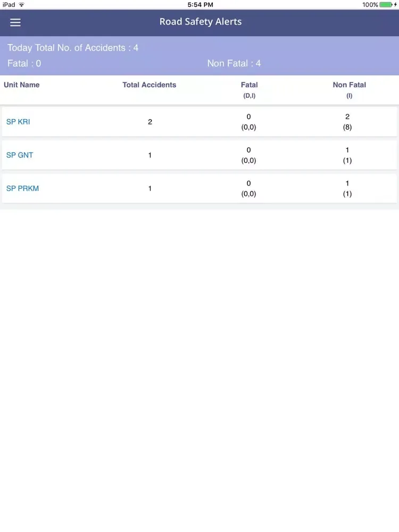This screenshot has width=399, height=532.
Task: Tap the Wi-Fi status icon
Action: coord(22,5)
